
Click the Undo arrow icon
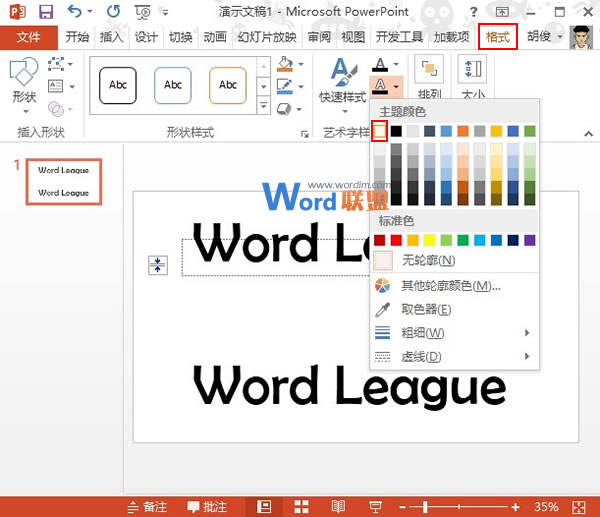pos(75,11)
